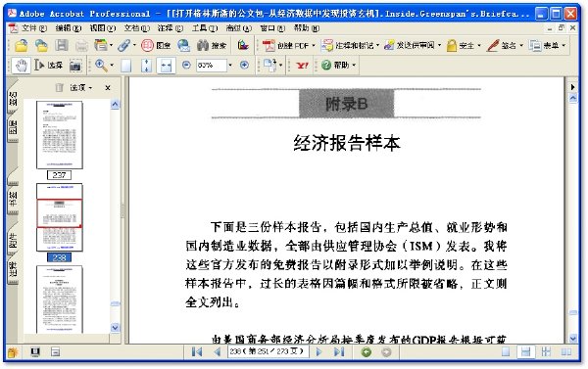This screenshot has width=588, height=369.
Task: Click the zoom out minus button
Action: pos(186,65)
